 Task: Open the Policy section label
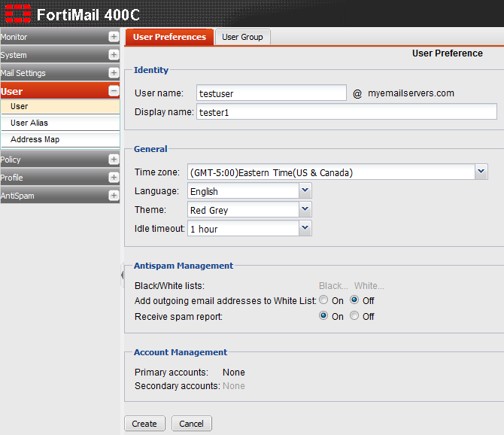tap(11, 160)
